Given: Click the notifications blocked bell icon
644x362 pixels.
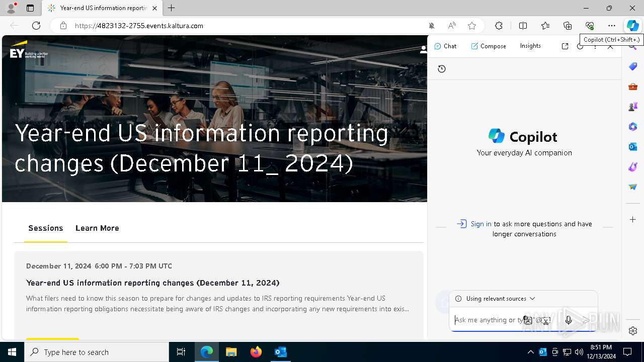Looking at the screenshot, I should pos(432,26).
